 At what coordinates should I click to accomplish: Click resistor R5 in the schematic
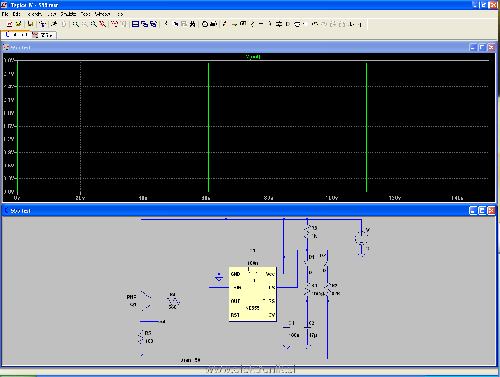tap(141, 337)
